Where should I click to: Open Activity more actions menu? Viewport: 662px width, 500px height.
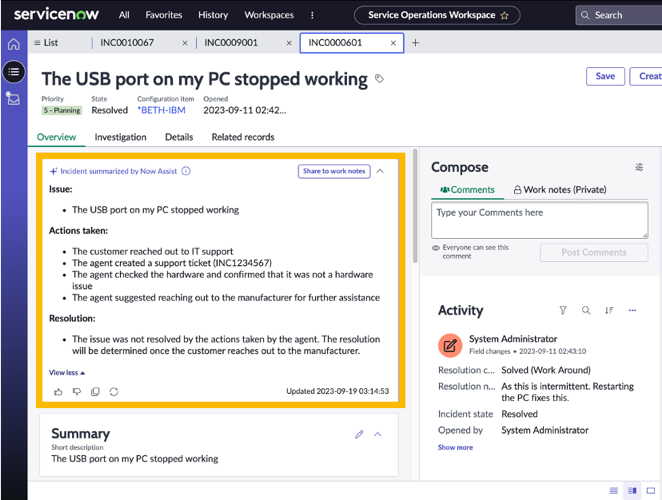[632, 310]
